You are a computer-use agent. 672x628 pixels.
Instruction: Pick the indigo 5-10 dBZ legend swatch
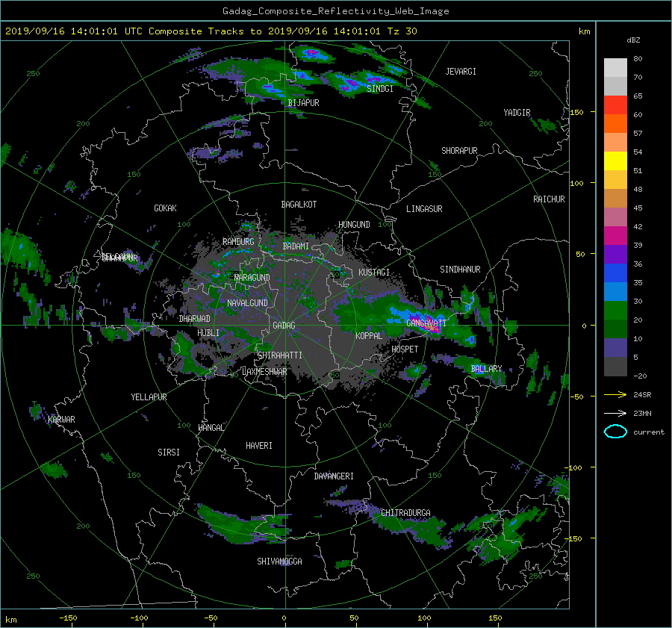coord(615,348)
